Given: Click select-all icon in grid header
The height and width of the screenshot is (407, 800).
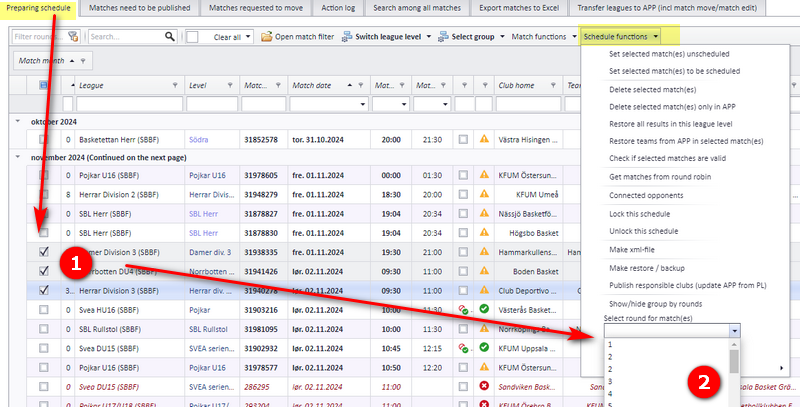Looking at the screenshot, I should pyautogui.click(x=44, y=85).
